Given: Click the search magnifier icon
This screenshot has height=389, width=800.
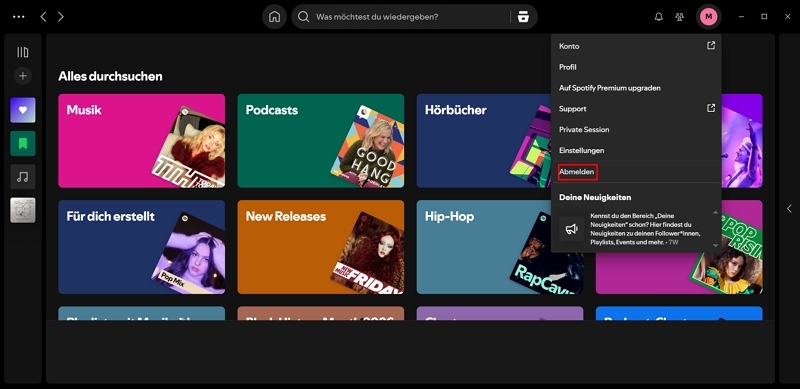Looking at the screenshot, I should tap(304, 17).
